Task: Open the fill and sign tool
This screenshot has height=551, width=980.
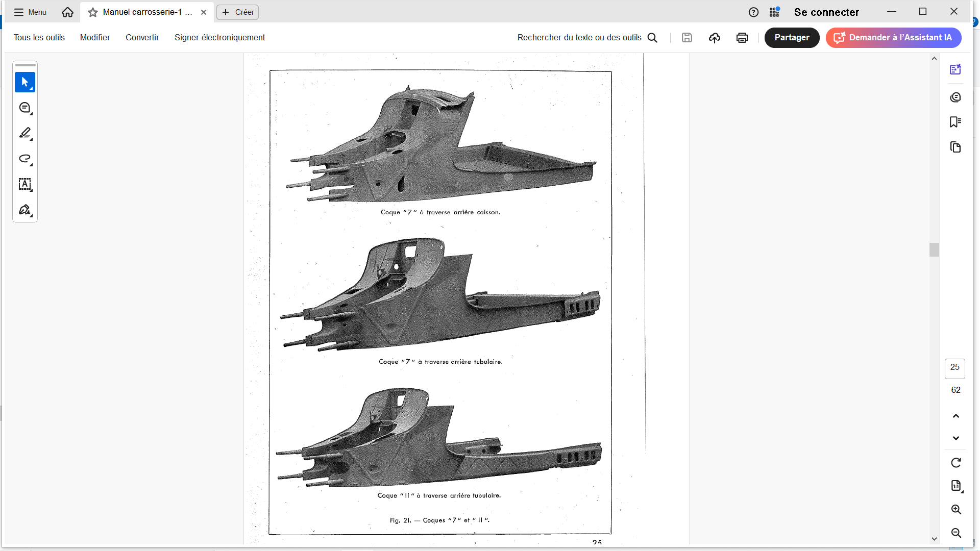Action: pyautogui.click(x=24, y=210)
